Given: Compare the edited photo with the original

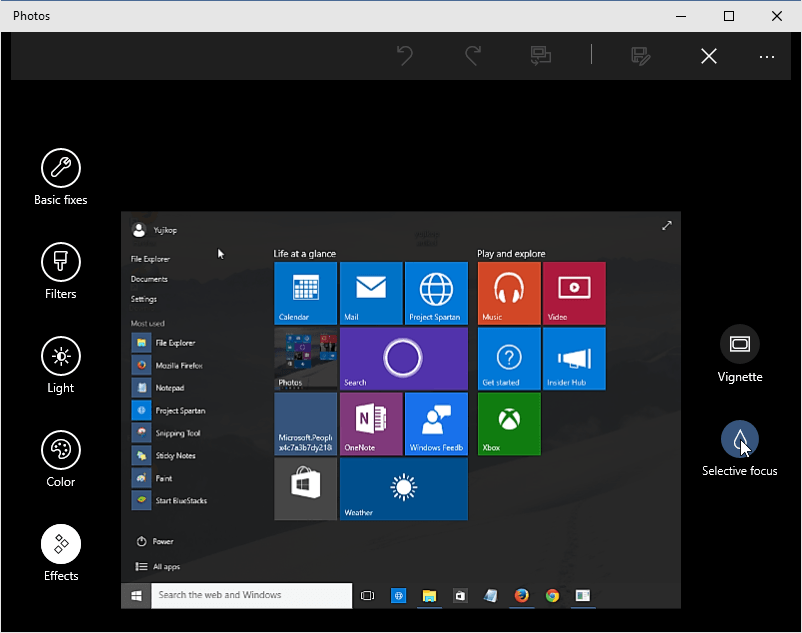Looking at the screenshot, I should tap(541, 56).
